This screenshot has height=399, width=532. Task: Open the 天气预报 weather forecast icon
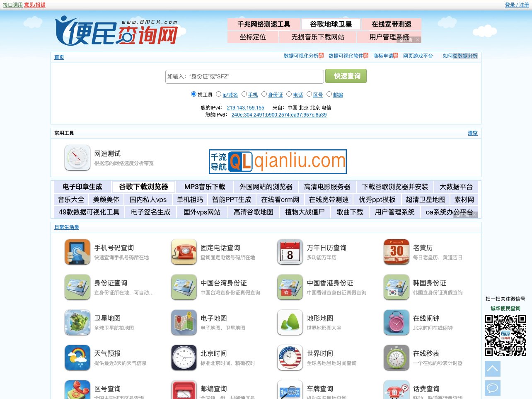point(77,358)
